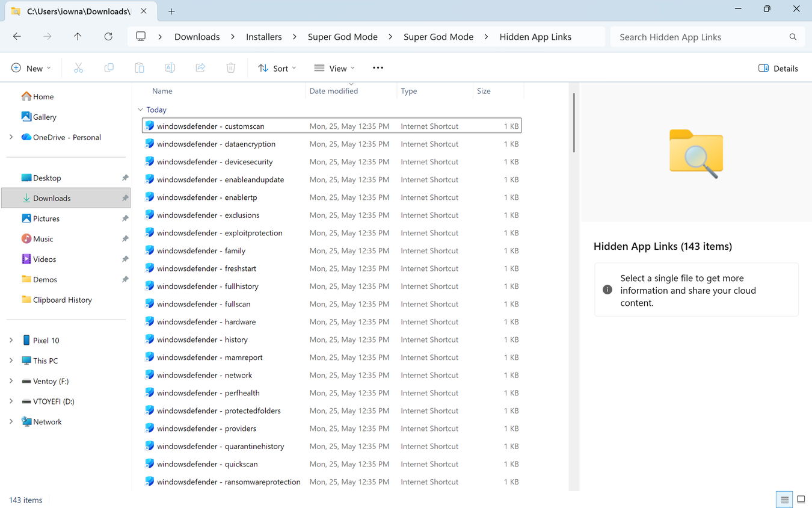Go up one folder level arrow
The width and height of the screenshot is (812, 508).
pyautogui.click(x=78, y=37)
